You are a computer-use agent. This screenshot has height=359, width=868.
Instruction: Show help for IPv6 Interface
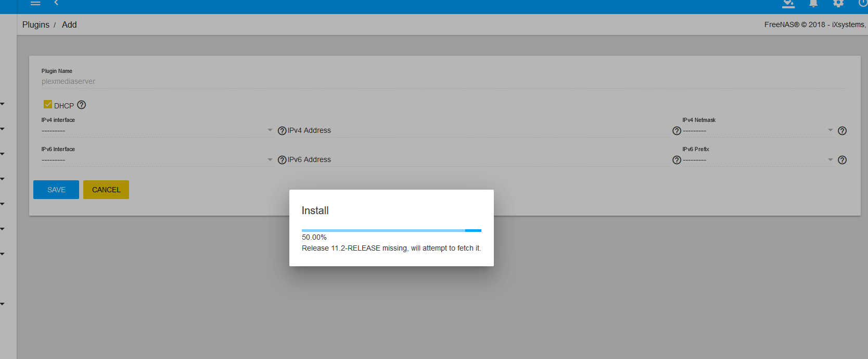coord(282,160)
